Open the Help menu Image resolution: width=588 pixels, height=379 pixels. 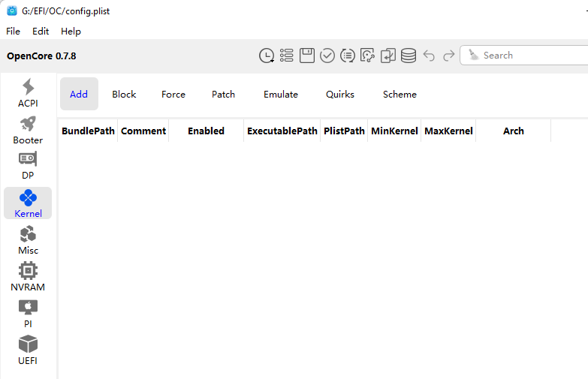coord(71,31)
